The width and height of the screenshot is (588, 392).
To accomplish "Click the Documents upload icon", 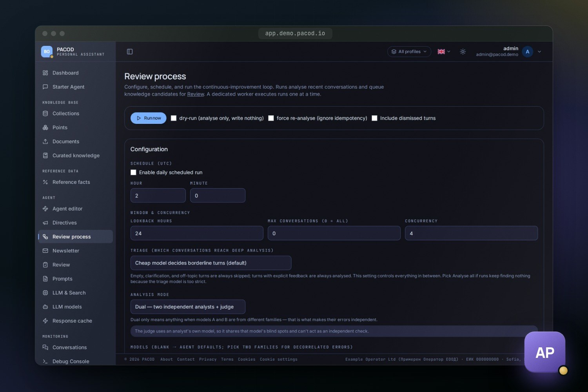I will tap(45, 142).
